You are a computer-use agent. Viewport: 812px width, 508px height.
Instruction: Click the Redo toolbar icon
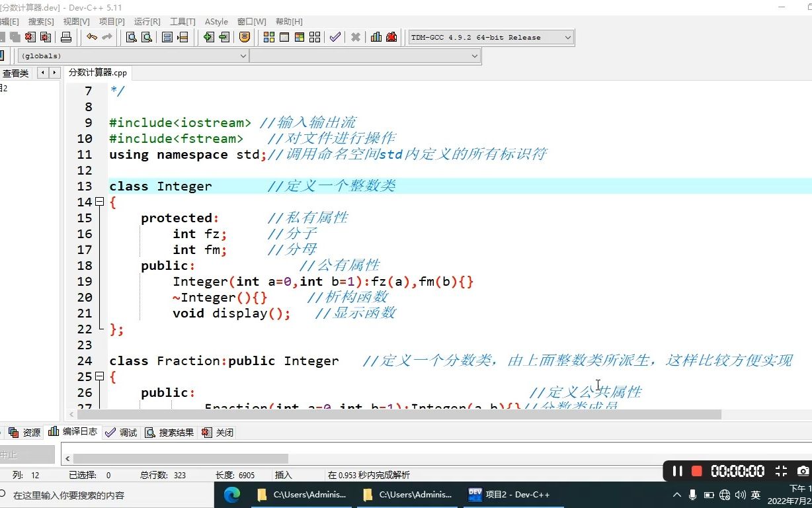point(108,37)
